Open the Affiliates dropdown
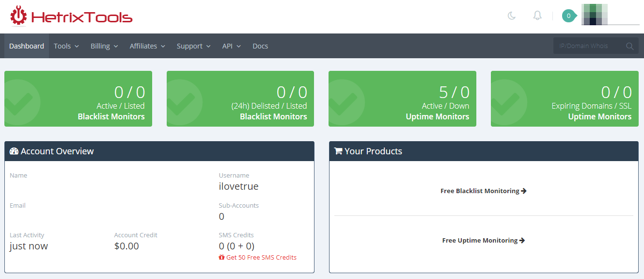The image size is (644, 279). coord(147,46)
